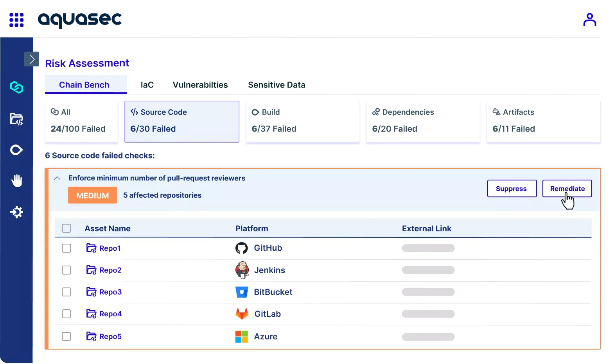The width and height of the screenshot is (614, 364).
Task: Open the external link placeholder for Repo1
Action: click(x=428, y=248)
